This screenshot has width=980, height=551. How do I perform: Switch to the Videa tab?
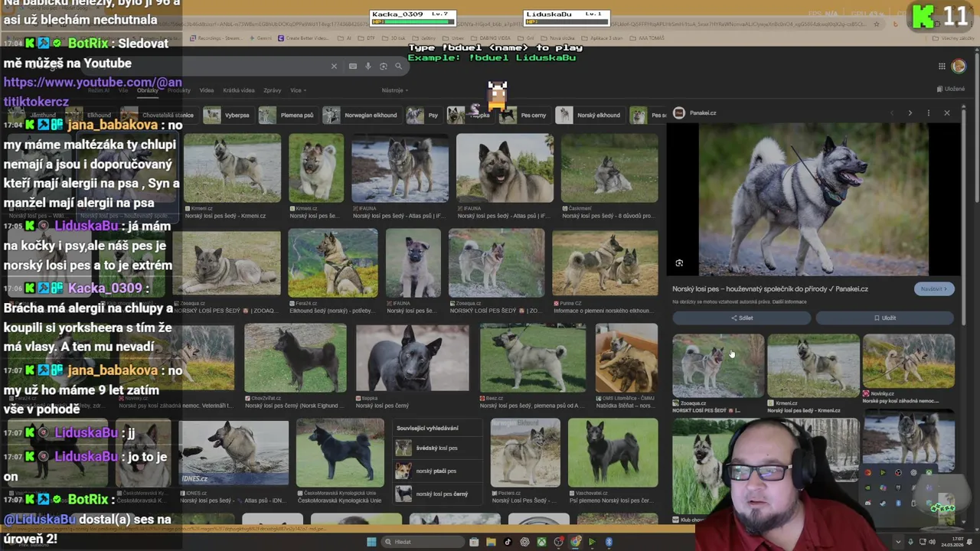pos(207,90)
